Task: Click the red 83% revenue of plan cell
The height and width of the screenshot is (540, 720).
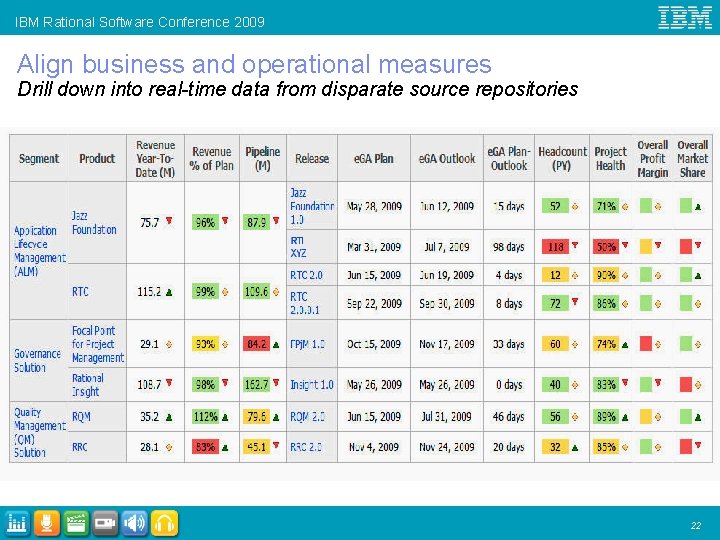Action: click(205, 447)
